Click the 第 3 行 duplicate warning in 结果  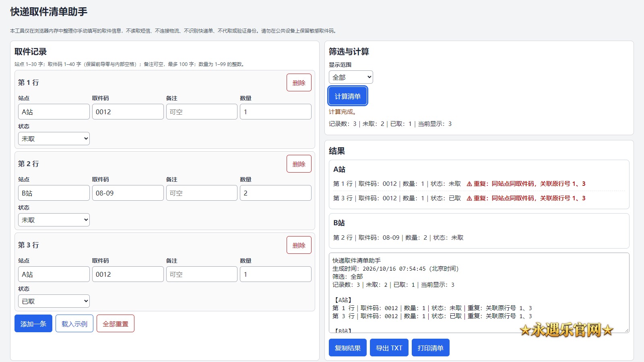(x=526, y=198)
